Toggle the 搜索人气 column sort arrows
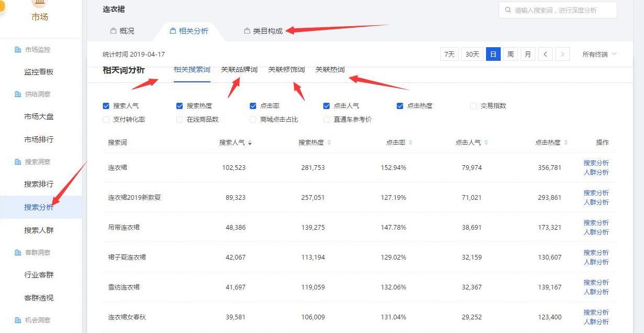 pyautogui.click(x=249, y=142)
